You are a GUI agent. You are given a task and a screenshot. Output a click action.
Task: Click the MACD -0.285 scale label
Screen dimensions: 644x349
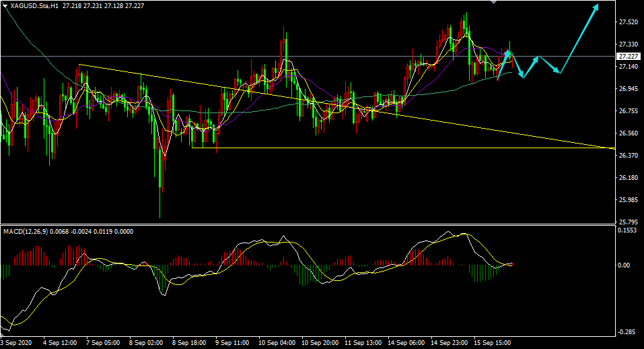click(627, 332)
